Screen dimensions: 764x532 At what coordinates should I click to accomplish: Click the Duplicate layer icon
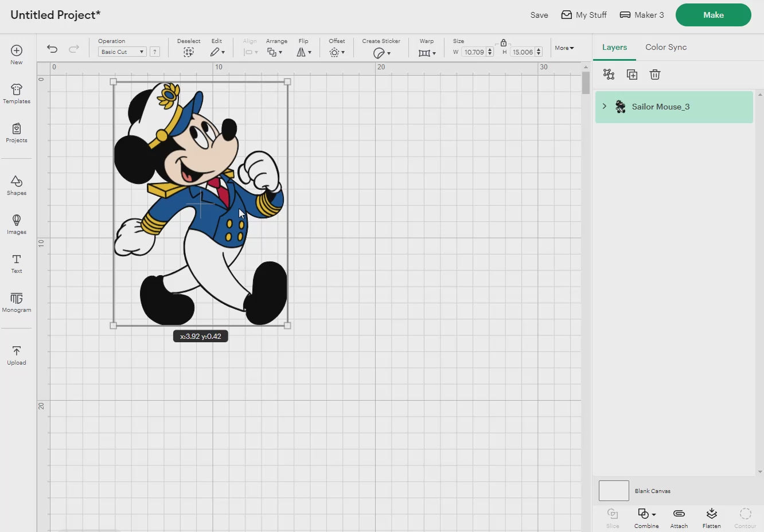click(632, 74)
